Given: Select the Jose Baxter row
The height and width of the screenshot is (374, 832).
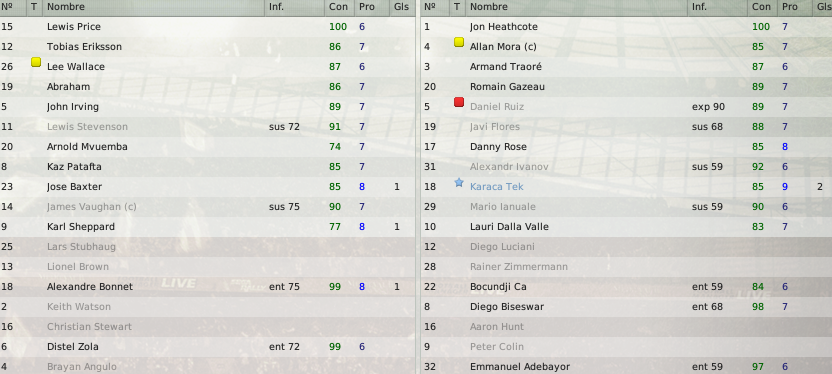Looking at the screenshot, I should click(207, 187).
